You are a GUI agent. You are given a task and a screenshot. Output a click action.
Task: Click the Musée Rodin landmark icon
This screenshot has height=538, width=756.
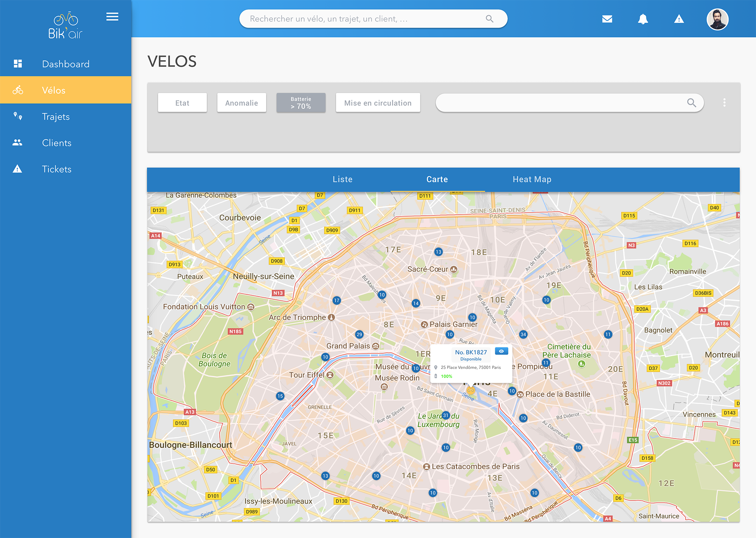(x=384, y=387)
